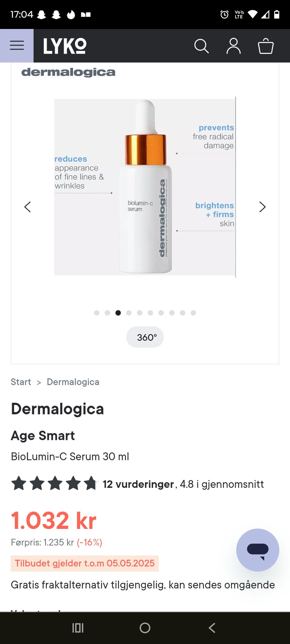290x644 pixels.
Task: Select first carousel image dot
Action: click(x=97, y=313)
